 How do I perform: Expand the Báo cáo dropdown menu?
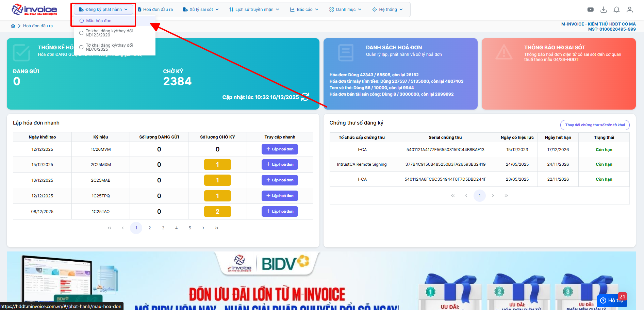304,10
